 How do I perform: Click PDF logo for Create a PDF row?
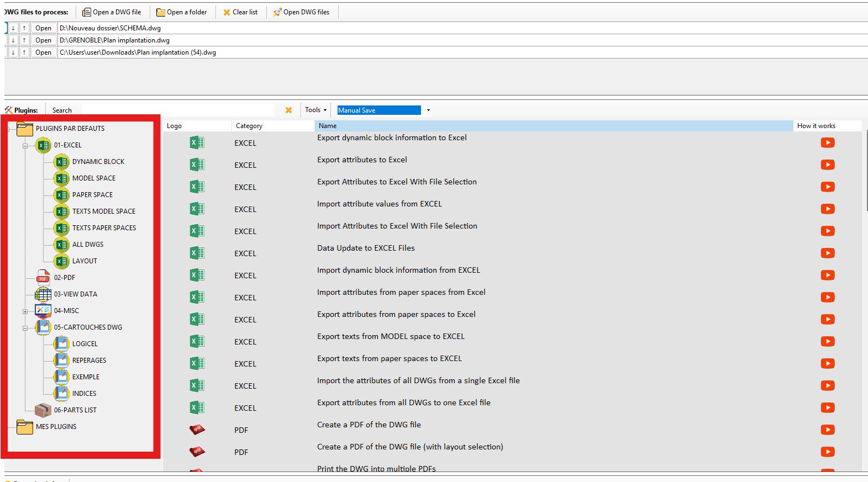[x=197, y=430]
